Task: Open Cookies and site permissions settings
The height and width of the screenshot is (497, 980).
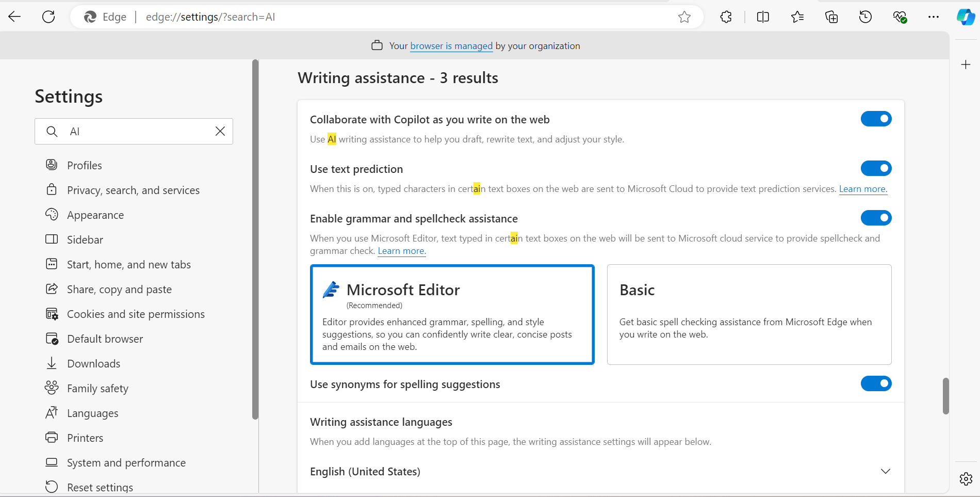Action: point(136,314)
